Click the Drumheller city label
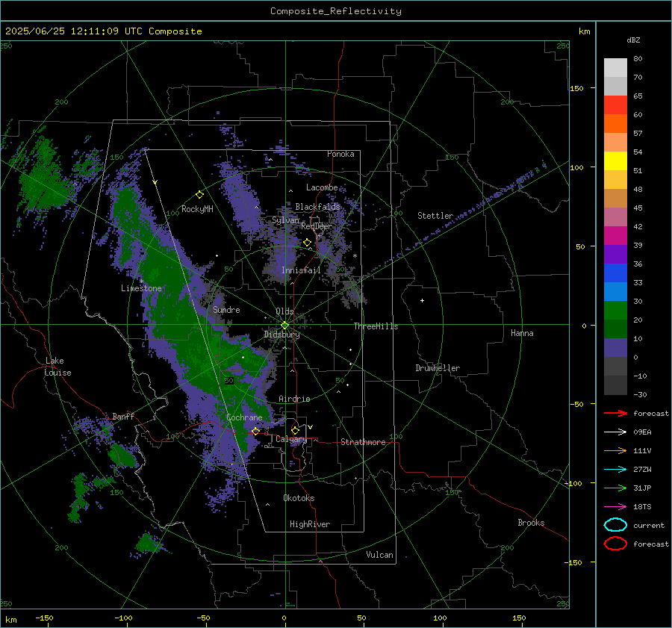 point(438,368)
